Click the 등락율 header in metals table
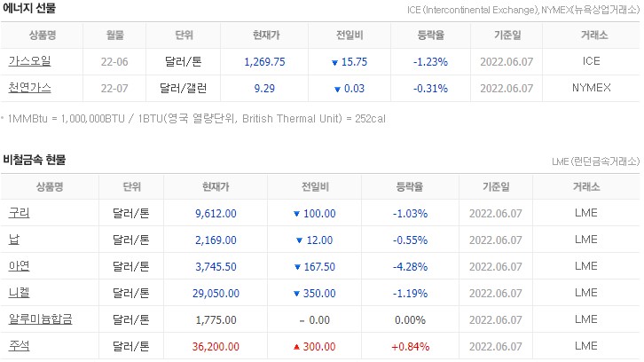Screen dimensions: 644x362 410,186
